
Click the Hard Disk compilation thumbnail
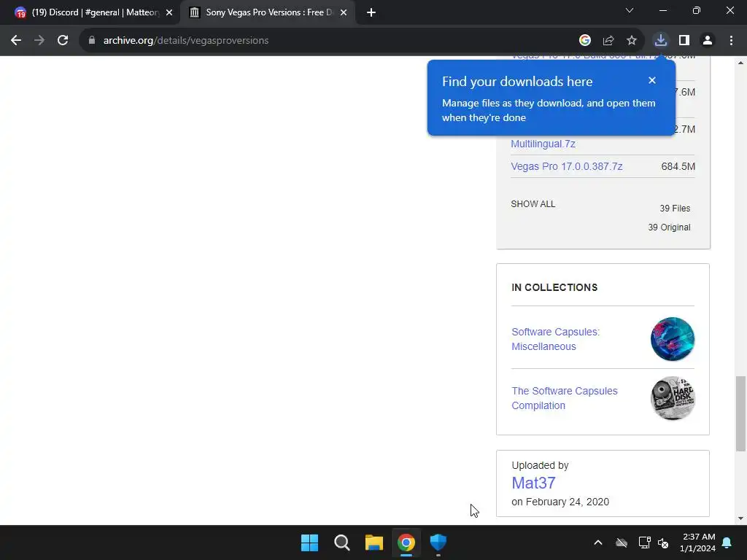[672, 398]
